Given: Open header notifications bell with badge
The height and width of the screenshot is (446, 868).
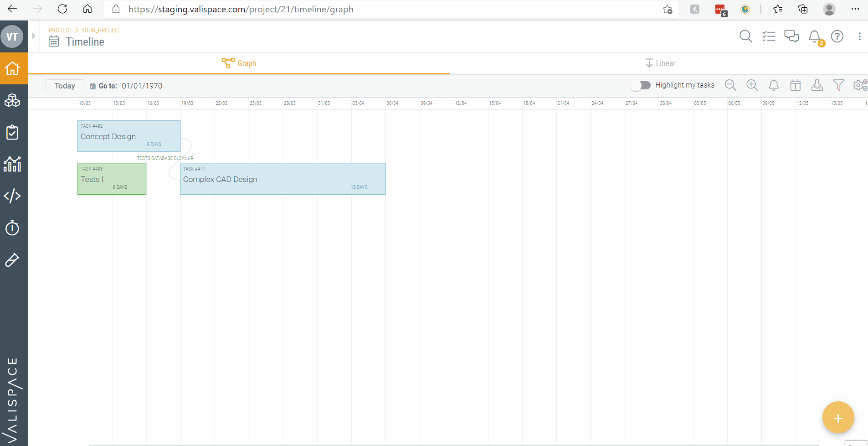Looking at the screenshot, I should click(816, 37).
